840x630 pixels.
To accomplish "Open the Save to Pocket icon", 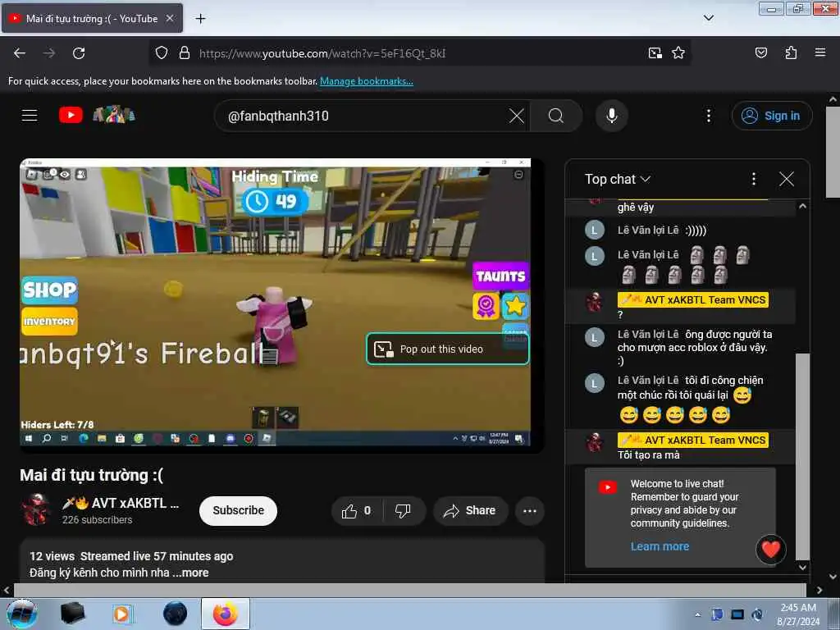I will [760, 53].
